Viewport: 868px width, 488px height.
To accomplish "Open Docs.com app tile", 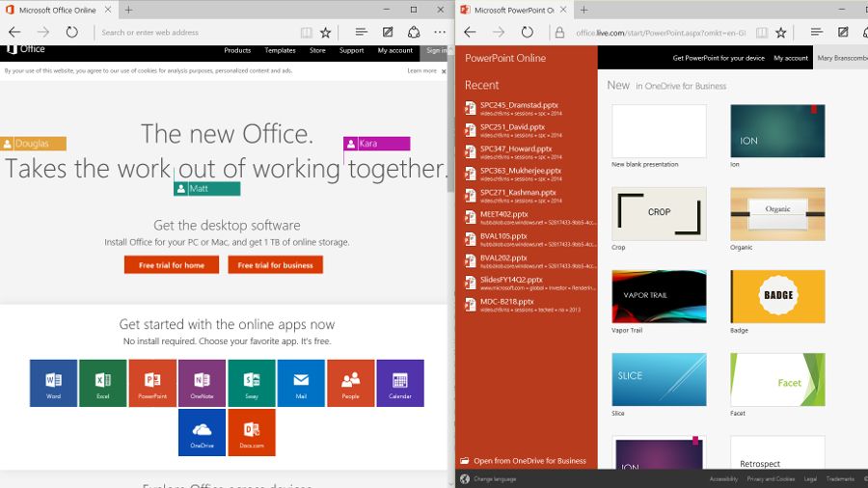I will click(252, 432).
